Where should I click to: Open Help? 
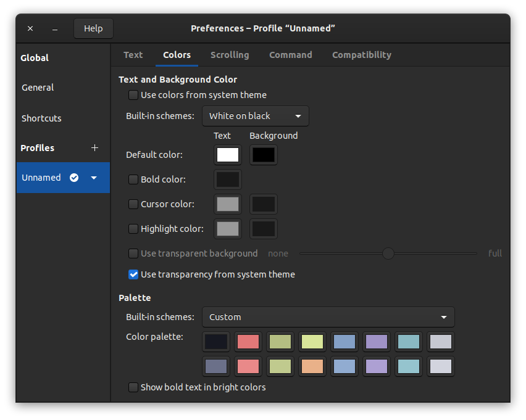click(x=93, y=28)
